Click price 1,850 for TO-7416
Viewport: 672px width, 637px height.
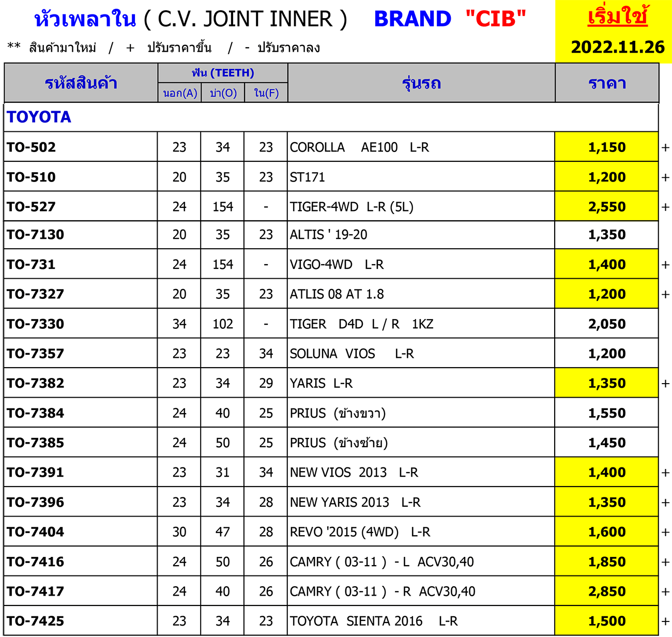coord(607,562)
